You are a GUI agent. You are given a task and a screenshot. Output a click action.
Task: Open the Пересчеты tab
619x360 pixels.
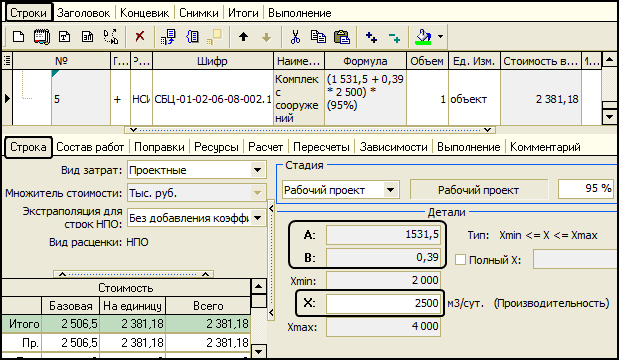[321, 147]
